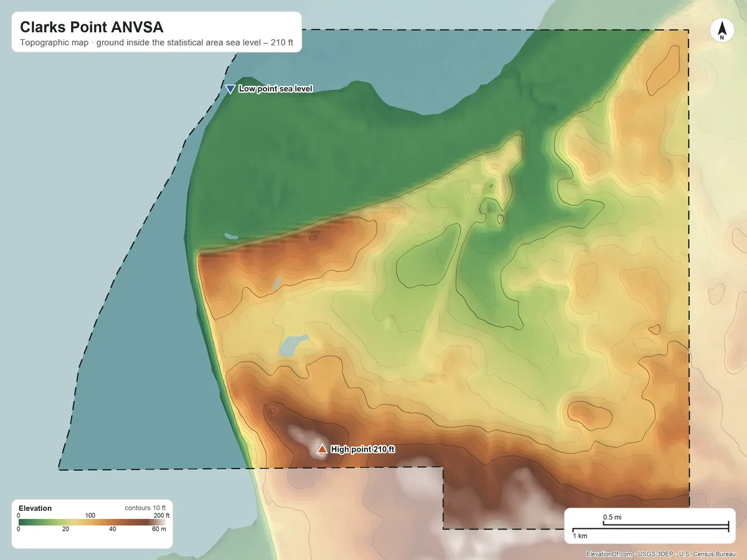Click the orange high point triangle marker
Image resolution: width=747 pixels, height=560 pixels.
pyautogui.click(x=322, y=449)
